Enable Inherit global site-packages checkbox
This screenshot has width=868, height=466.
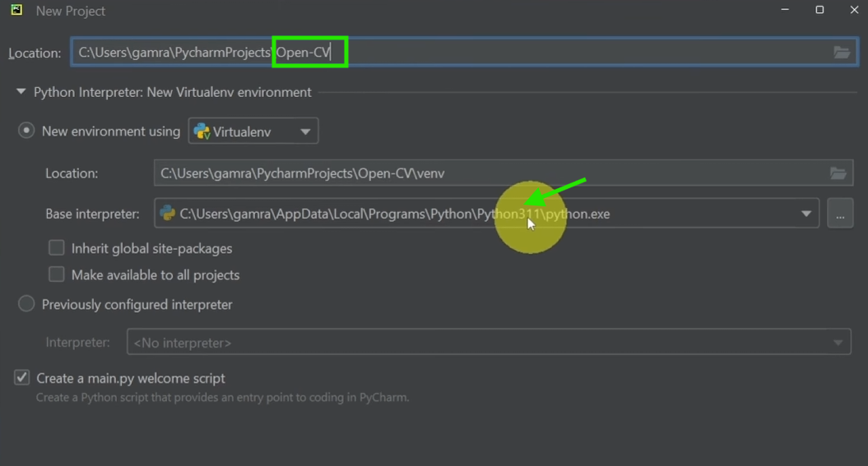click(x=57, y=247)
